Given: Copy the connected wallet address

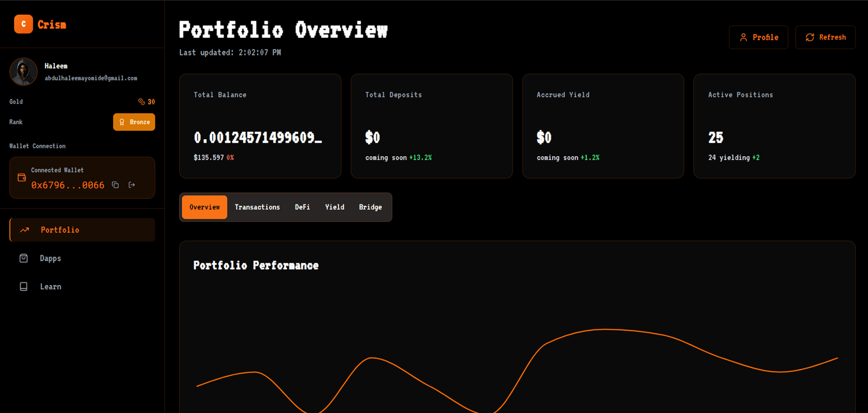Looking at the screenshot, I should [x=115, y=185].
